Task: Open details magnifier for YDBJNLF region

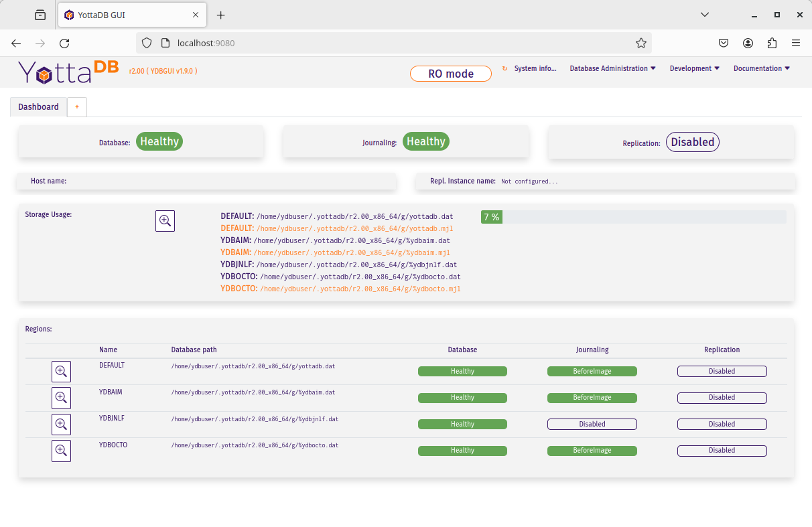Action: coord(61,424)
